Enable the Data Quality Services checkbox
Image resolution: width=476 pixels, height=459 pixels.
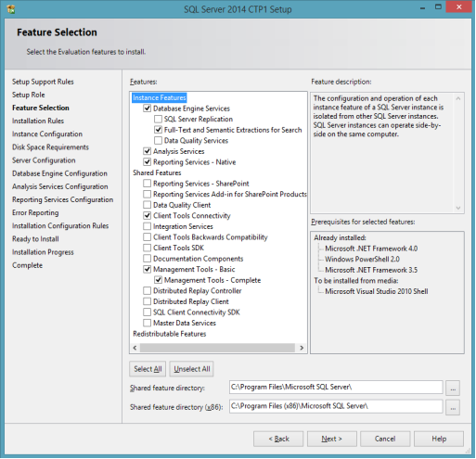click(x=158, y=141)
